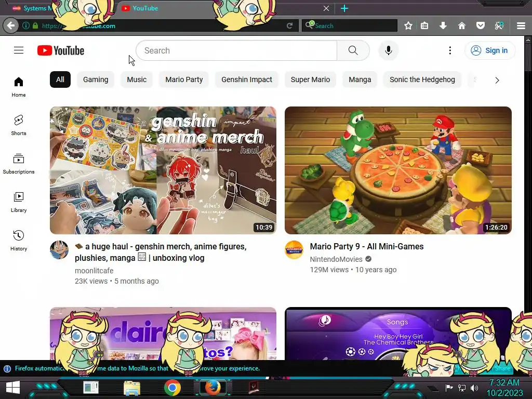Open Library in the sidebar
Viewport: 532px width, 399px height.
tap(19, 202)
